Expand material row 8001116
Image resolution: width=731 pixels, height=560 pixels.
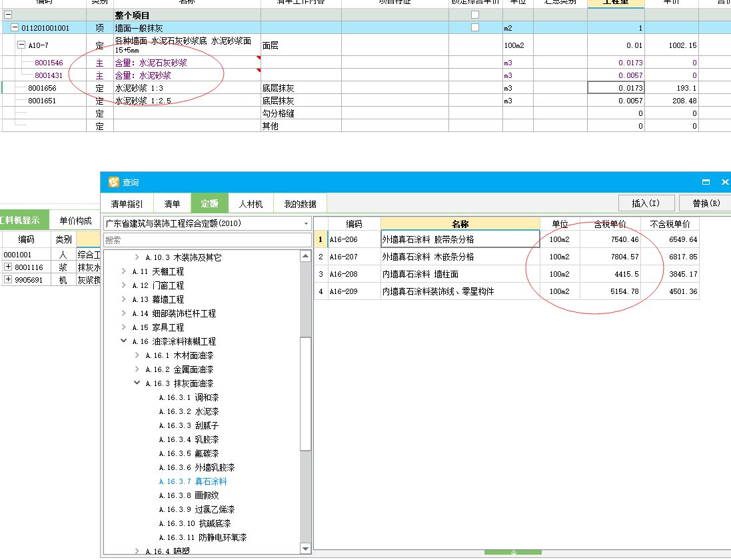tap(8, 267)
